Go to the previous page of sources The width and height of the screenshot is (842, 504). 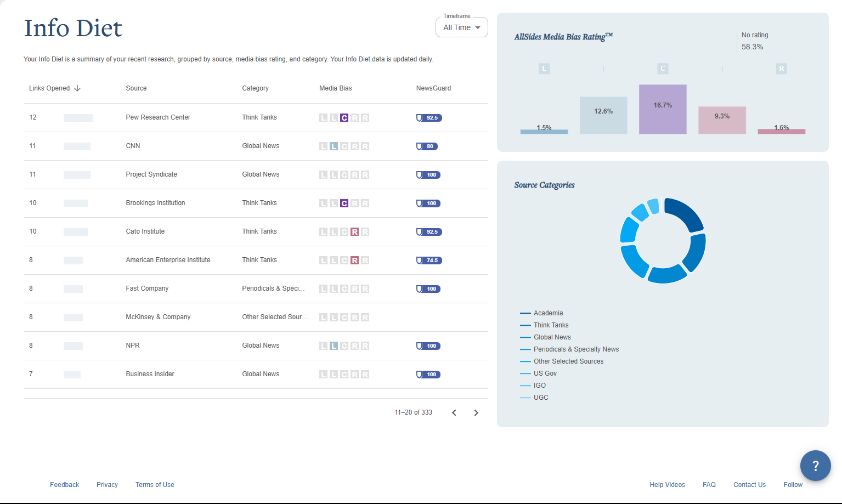tap(454, 413)
